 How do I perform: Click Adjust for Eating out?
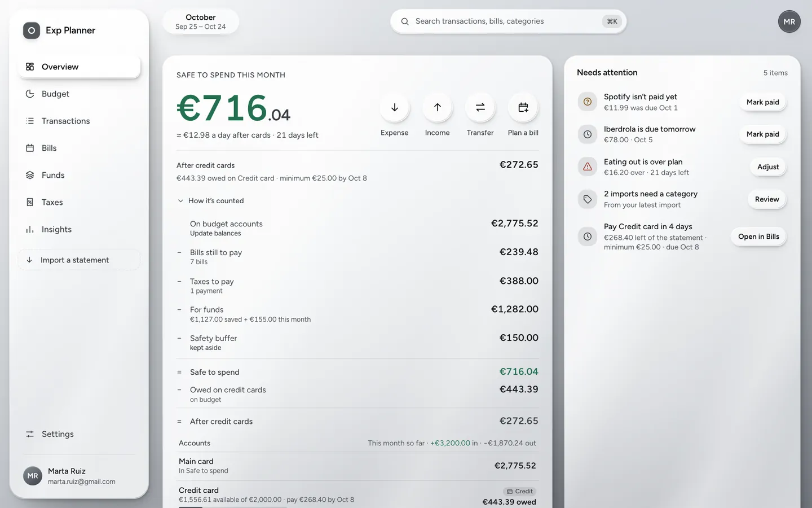[x=768, y=167]
